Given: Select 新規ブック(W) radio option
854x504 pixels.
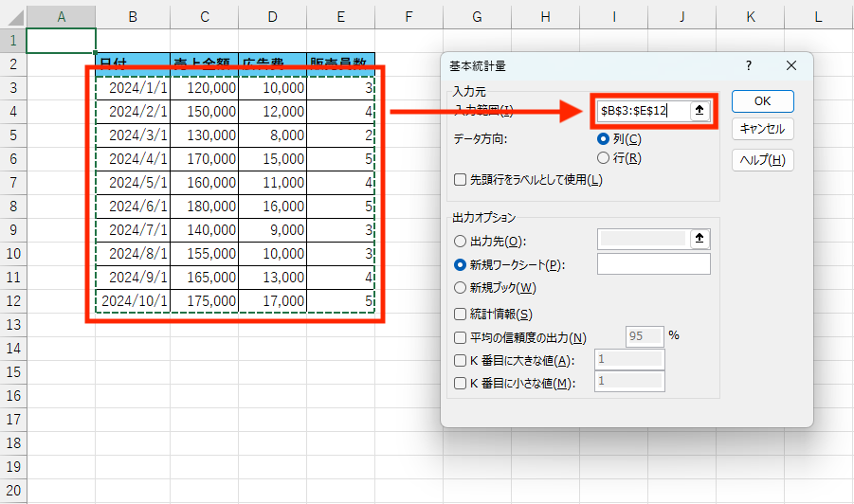Looking at the screenshot, I should pos(461,287).
